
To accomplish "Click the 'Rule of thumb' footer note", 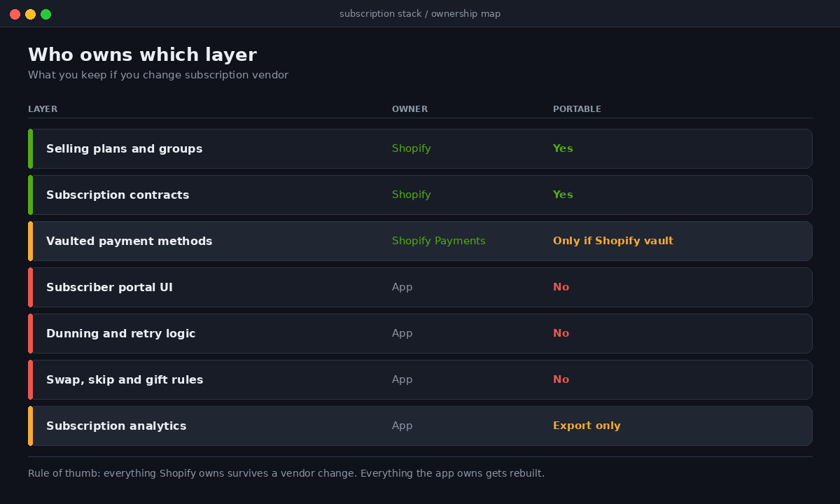I will (286, 473).
